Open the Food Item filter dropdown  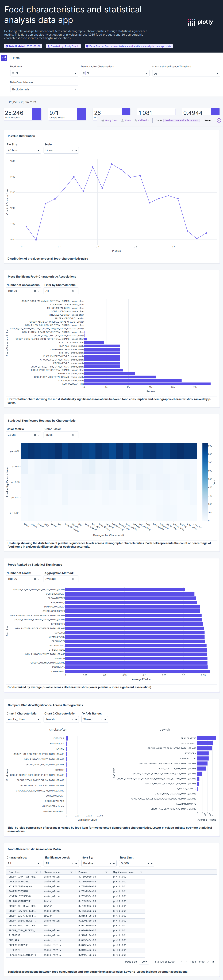(44, 73)
